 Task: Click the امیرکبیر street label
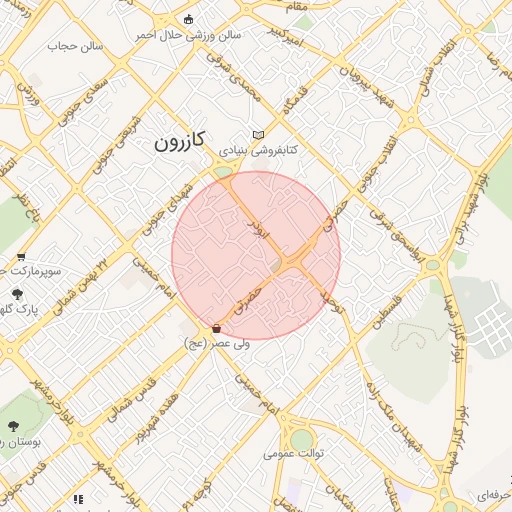click(x=286, y=37)
